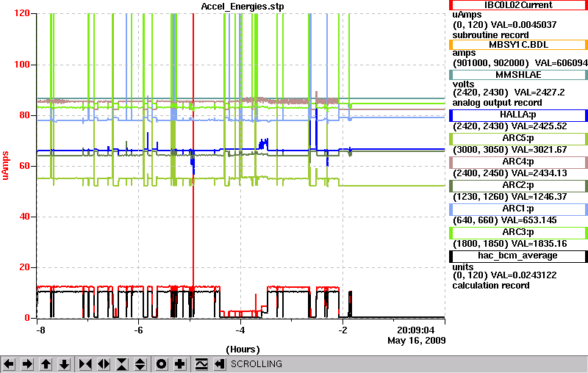Click the SCROLLING status label

point(256,364)
